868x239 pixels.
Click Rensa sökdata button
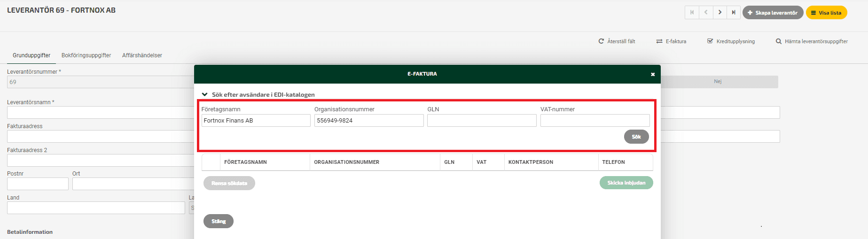coord(229,183)
